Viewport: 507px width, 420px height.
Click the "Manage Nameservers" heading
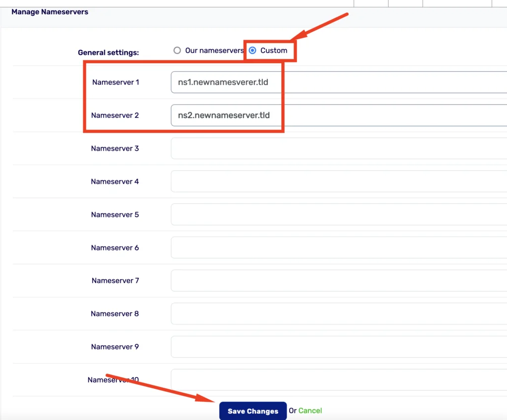coord(50,12)
